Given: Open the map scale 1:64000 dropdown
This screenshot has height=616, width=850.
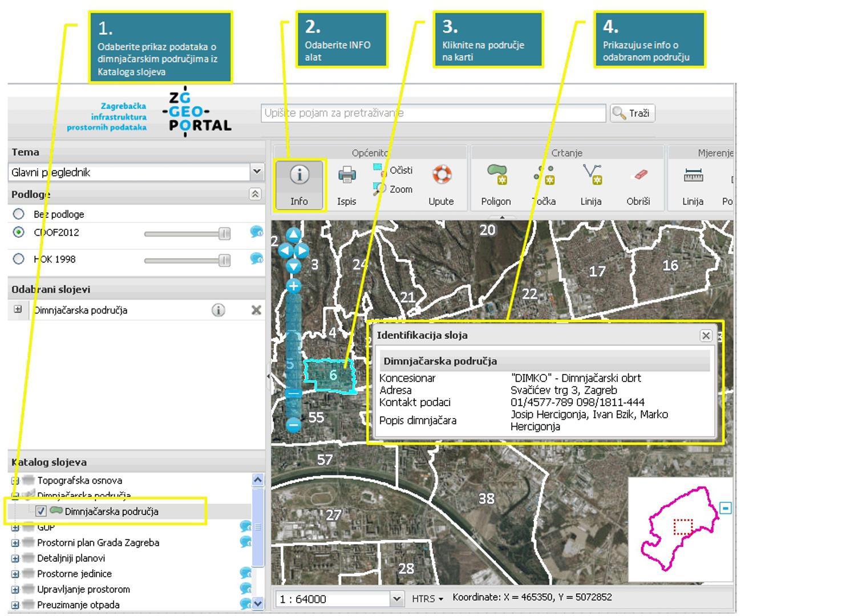Looking at the screenshot, I should 396,599.
